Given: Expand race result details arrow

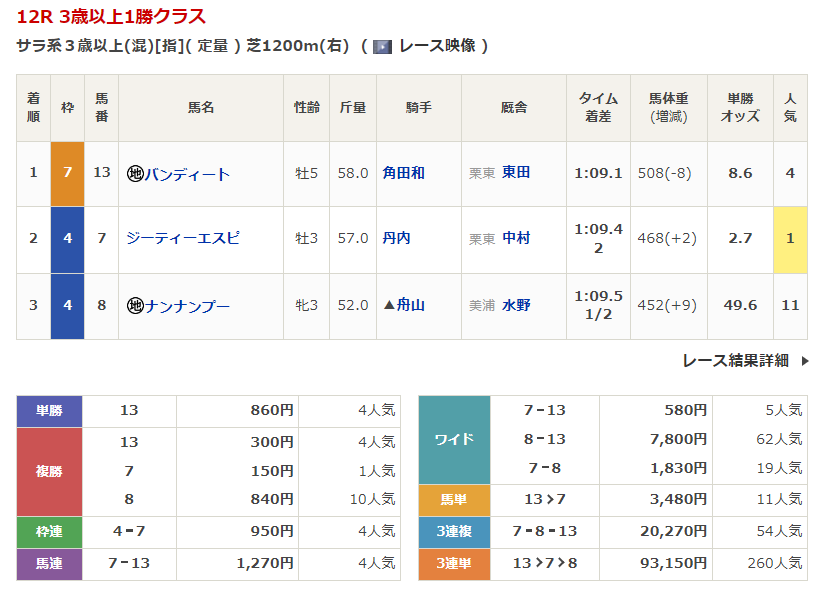Looking at the screenshot, I should 805,361.
